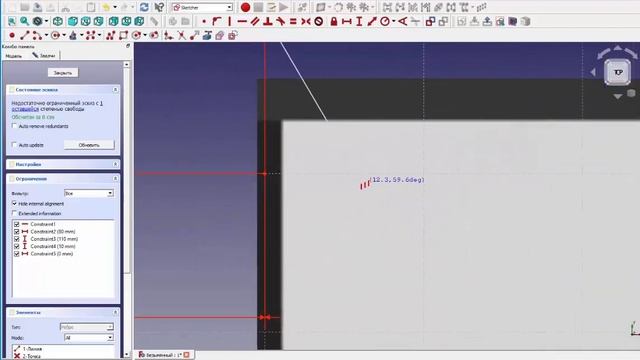Click the combo panel scrollbar
Viewport: 640px width, 360px height.
pos(127,168)
